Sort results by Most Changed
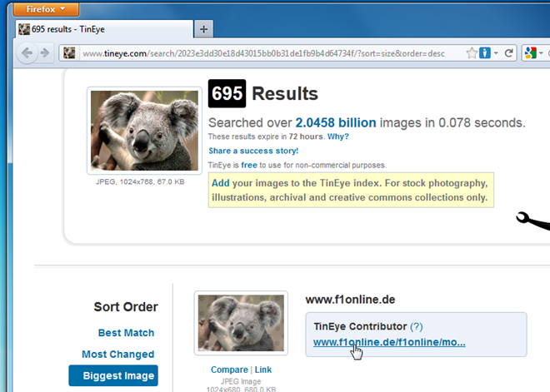The image size is (550, 392). 118,355
